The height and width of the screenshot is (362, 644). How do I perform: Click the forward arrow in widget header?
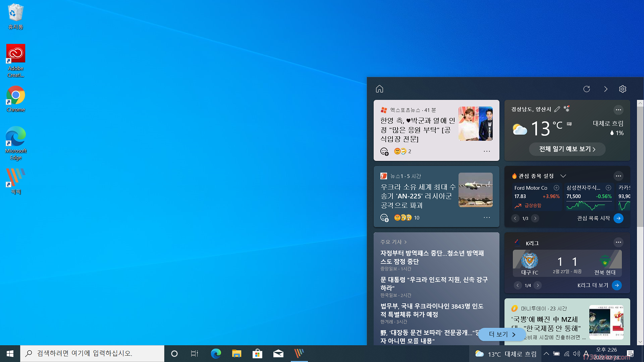pos(605,89)
